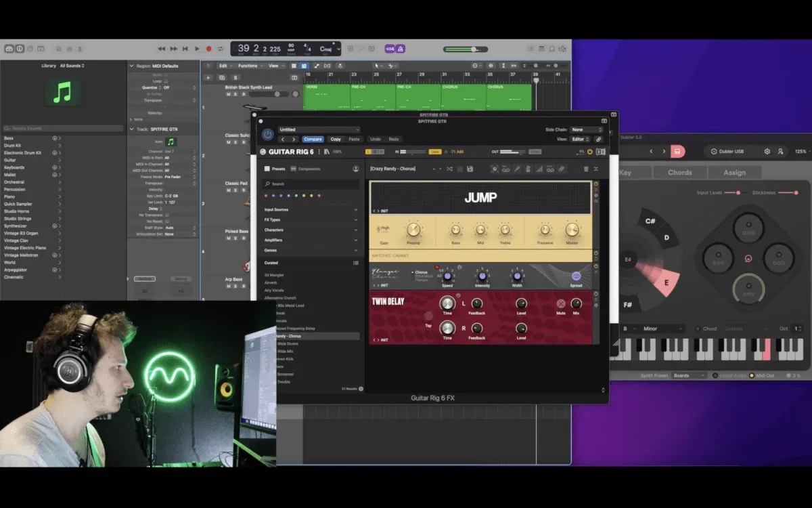Click the Paste button in plugin header

(x=354, y=139)
